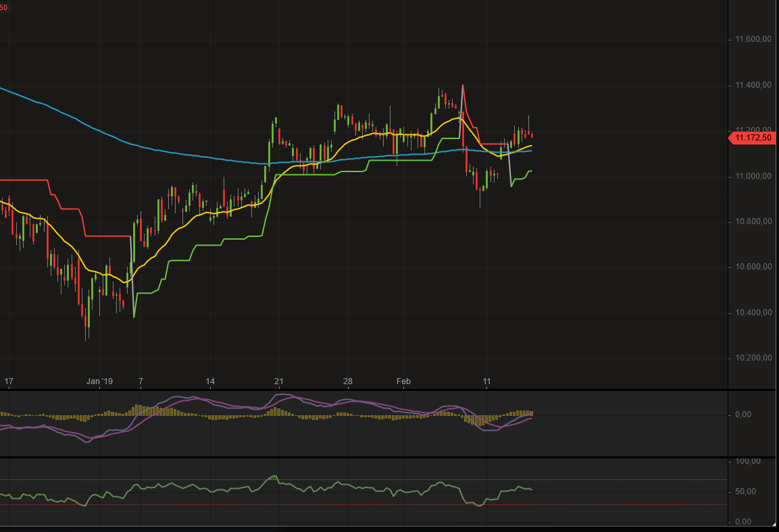Click the 50,00 label of the oscillator panel

[x=745, y=491]
